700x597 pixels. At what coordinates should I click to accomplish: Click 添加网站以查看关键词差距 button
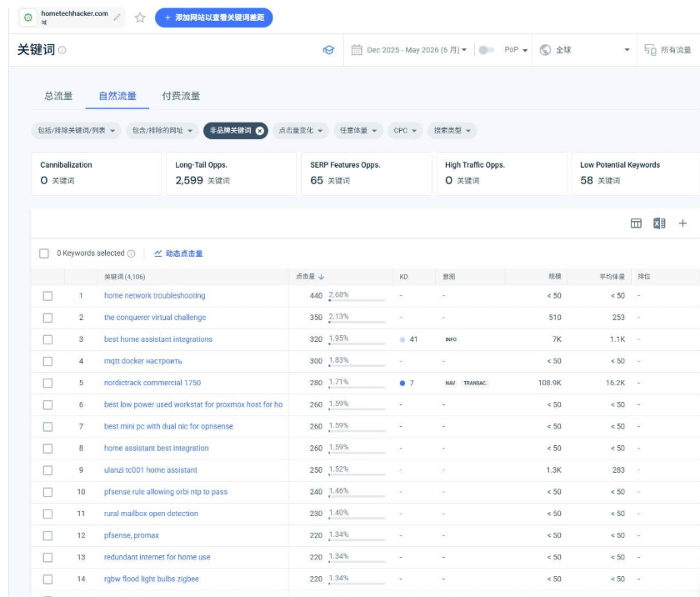tap(214, 18)
